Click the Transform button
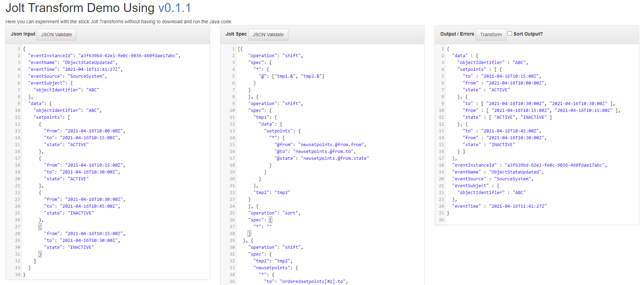This screenshot has height=285, width=644. pyautogui.click(x=491, y=35)
